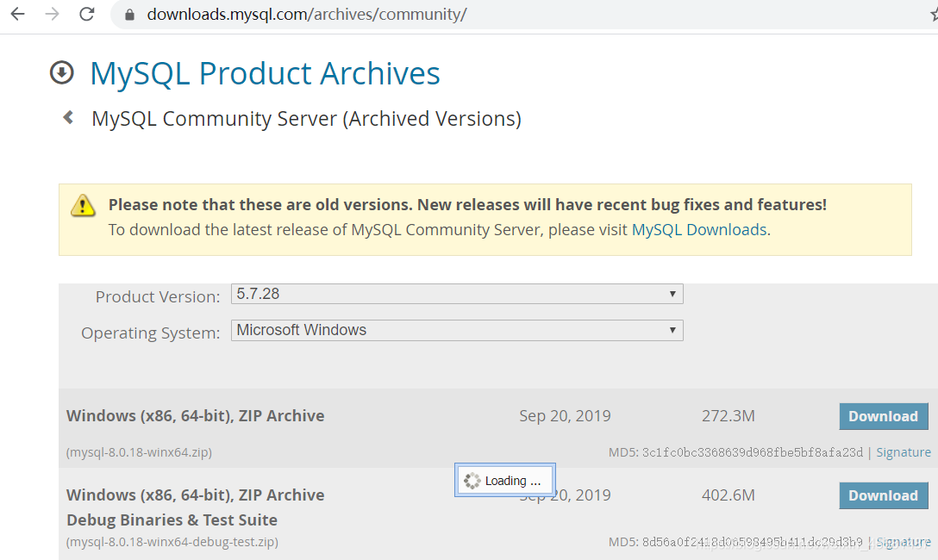Open Signature link for the debug-test zip

904,542
